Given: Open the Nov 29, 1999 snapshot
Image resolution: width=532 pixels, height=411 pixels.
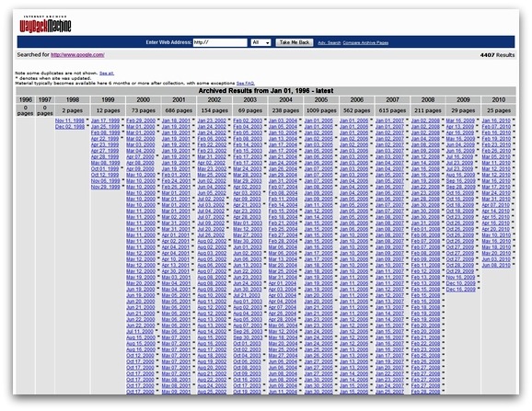Looking at the screenshot, I should [x=105, y=187].
